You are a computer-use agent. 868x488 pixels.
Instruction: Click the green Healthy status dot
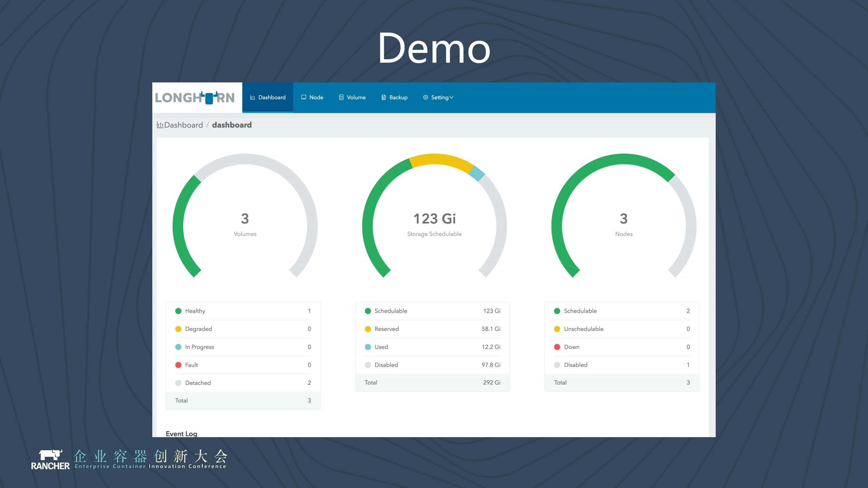pyautogui.click(x=178, y=311)
